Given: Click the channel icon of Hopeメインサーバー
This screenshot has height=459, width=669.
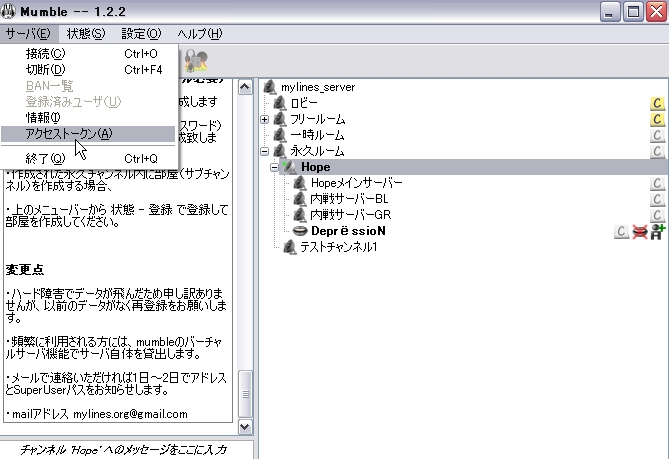Looking at the screenshot, I should click(300, 183).
